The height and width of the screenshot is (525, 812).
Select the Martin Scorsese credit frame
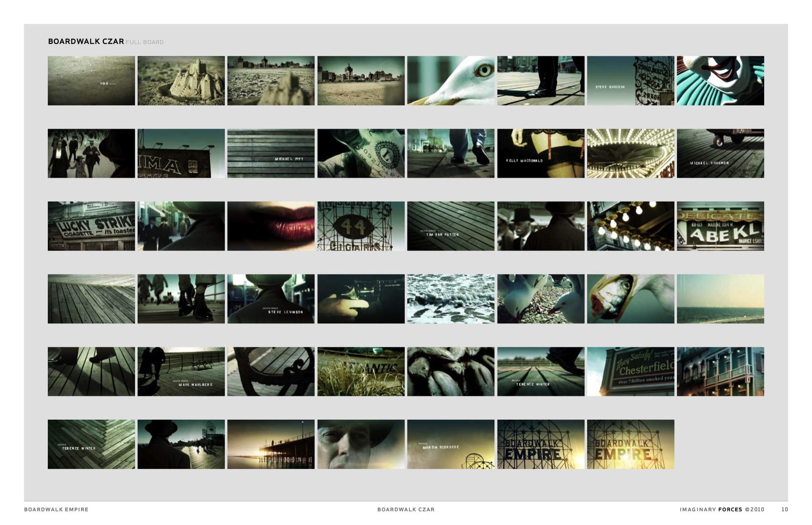[x=450, y=444]
